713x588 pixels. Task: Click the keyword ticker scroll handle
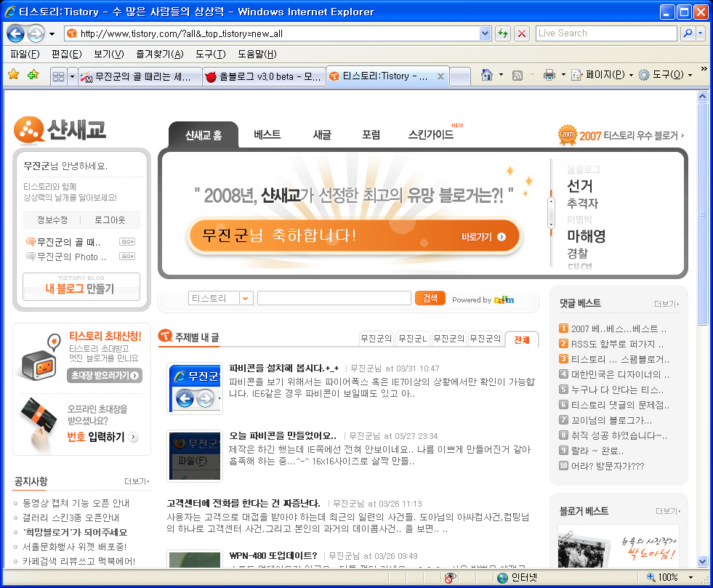[x=551, y=212]
